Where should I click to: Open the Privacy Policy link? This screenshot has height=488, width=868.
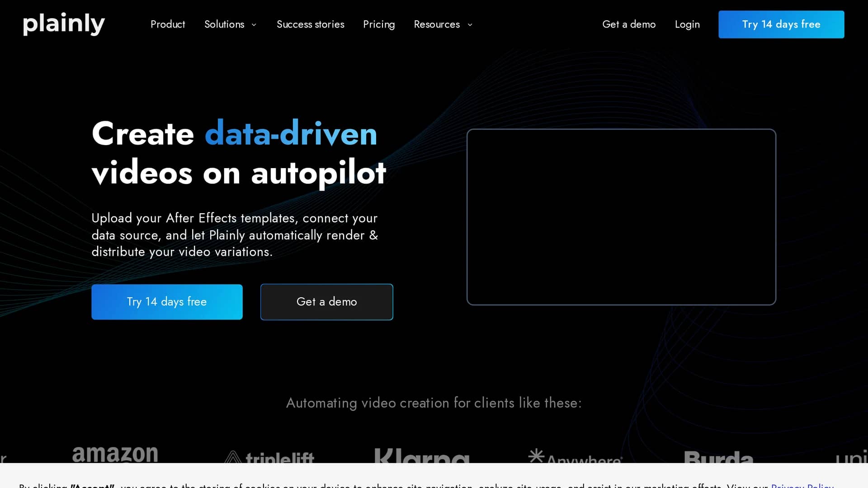(802, 486)
